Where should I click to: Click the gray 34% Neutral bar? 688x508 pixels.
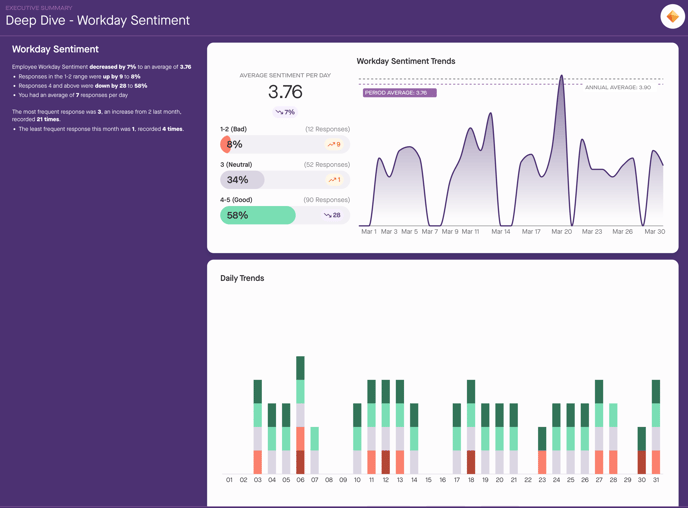(242, 180)
